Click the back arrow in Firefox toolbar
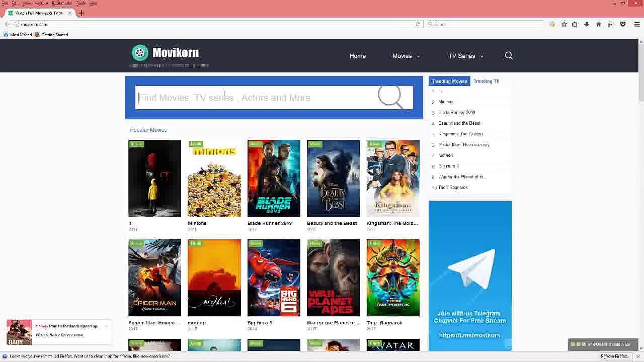 pyautogui.click(x=7, y=24)
